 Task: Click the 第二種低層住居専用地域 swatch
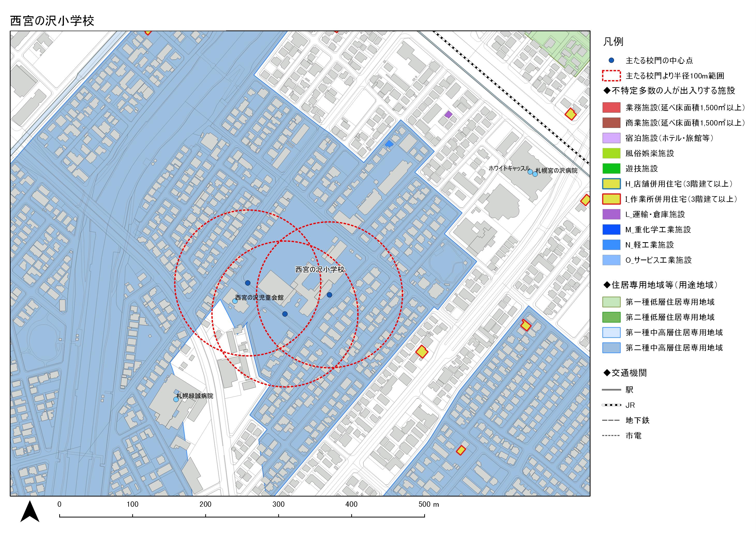click(611, 317)
